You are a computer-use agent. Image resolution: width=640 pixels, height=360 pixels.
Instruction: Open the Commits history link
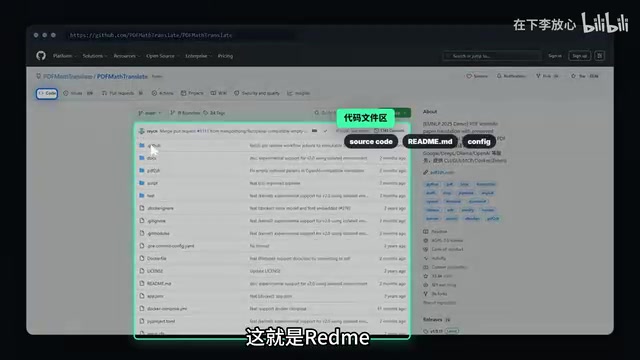pos(389,131)
